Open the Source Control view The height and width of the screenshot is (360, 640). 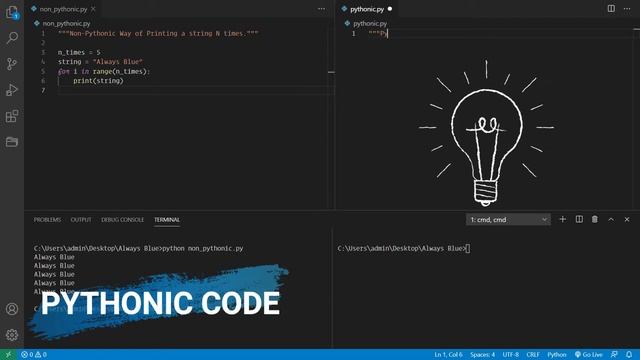pyautogui.click(x=12, y=64)
